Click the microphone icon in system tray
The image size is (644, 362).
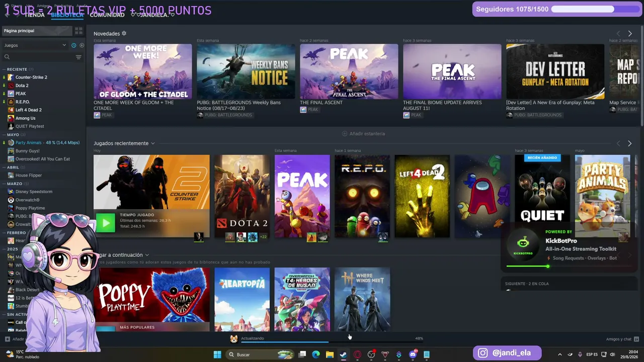[x=580, y=354]
